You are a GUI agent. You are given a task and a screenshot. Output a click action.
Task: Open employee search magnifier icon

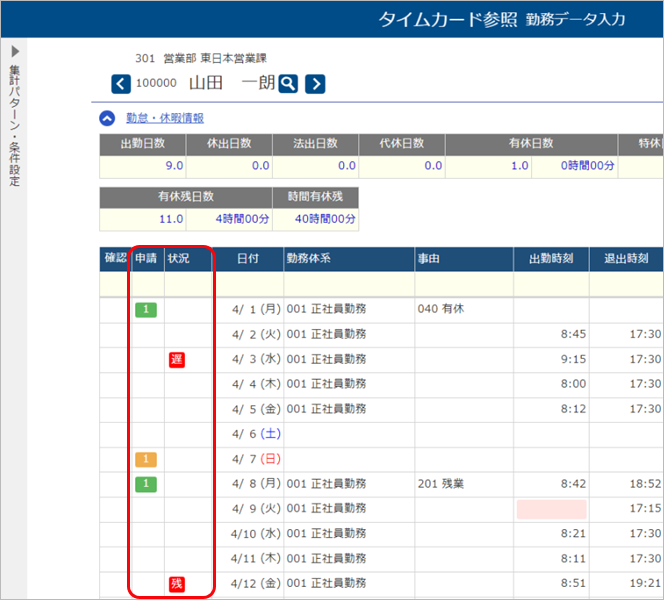tap(288, 84)
